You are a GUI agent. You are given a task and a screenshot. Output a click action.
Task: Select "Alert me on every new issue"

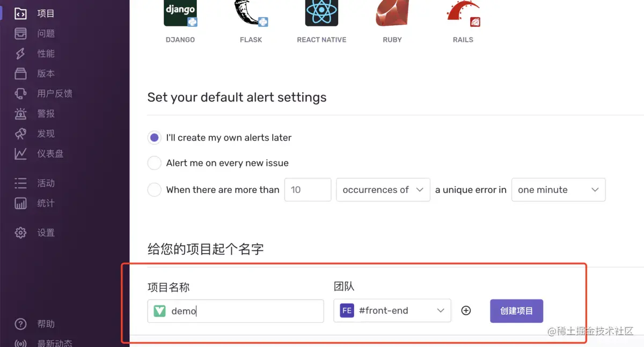(x=154, y=163)
